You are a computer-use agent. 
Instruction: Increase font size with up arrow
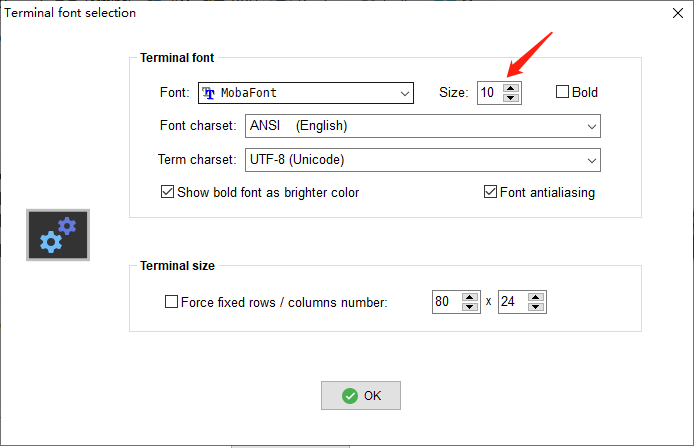click(x=512, y=88)
